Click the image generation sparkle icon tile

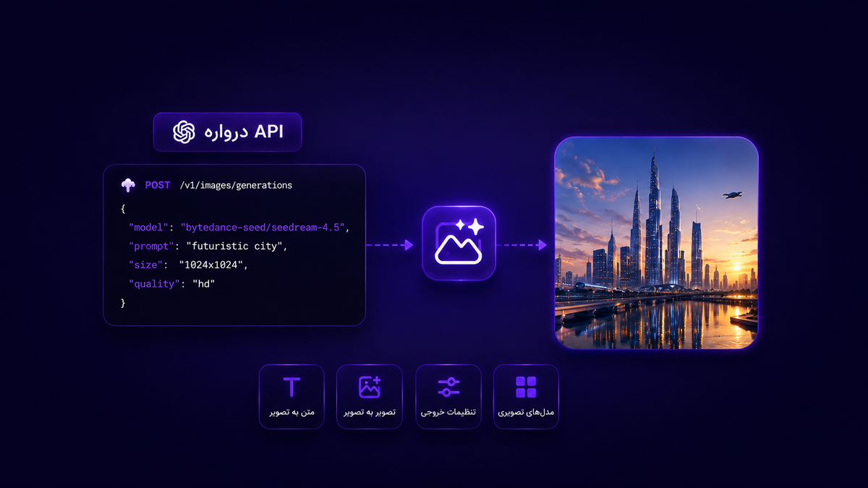point(459,244)
